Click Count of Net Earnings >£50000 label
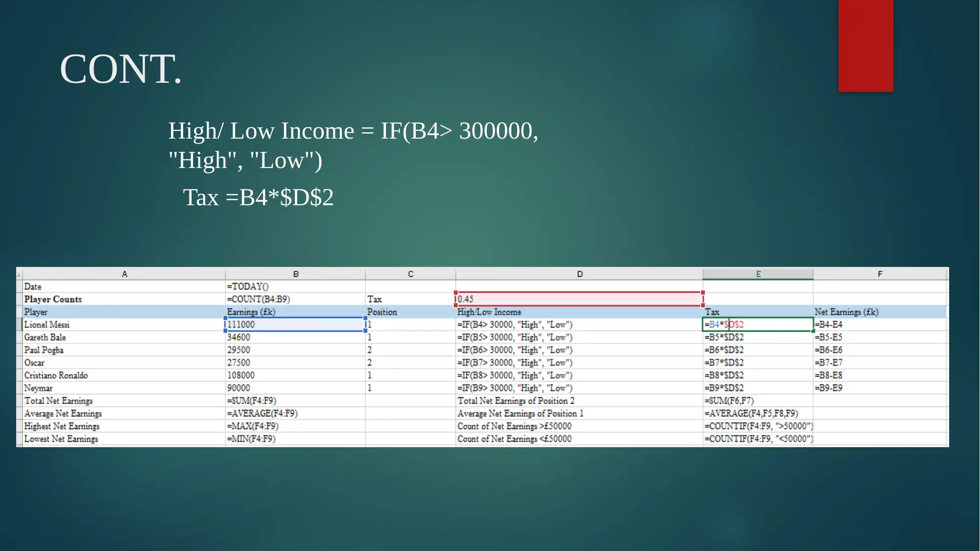980x551 pixels. [579, 427]
